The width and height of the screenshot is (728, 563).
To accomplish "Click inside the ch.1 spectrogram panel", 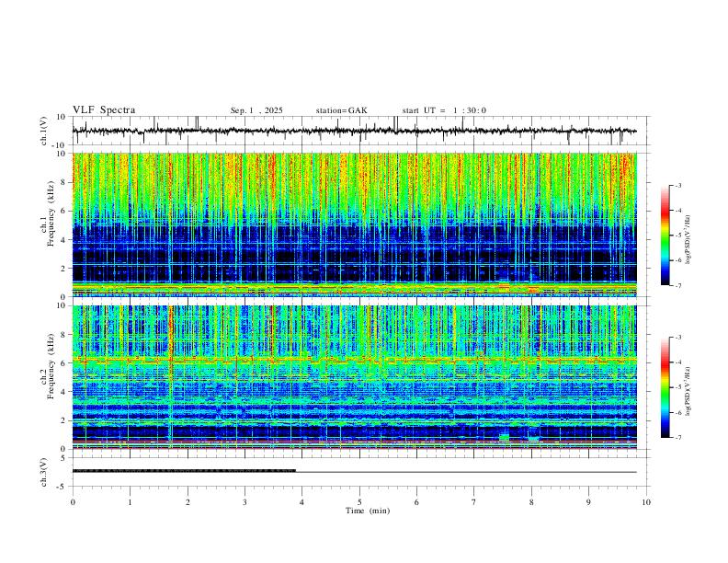I will (x=354, y=224).
